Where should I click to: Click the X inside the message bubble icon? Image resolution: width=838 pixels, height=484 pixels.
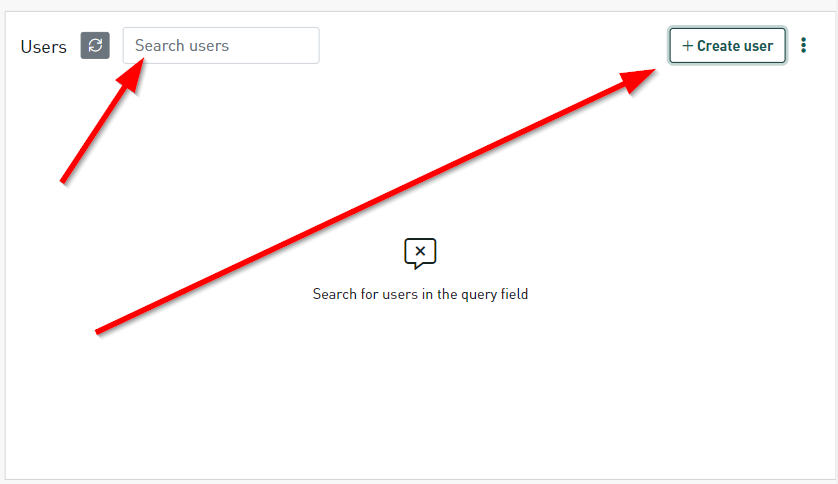click(420, 251)
